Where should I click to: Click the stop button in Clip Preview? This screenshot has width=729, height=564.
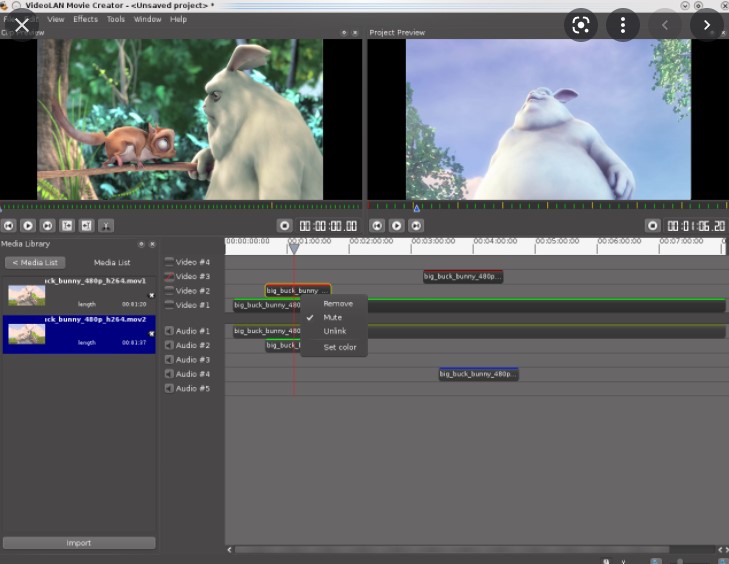pyautogui.click(x=285, y=226)
